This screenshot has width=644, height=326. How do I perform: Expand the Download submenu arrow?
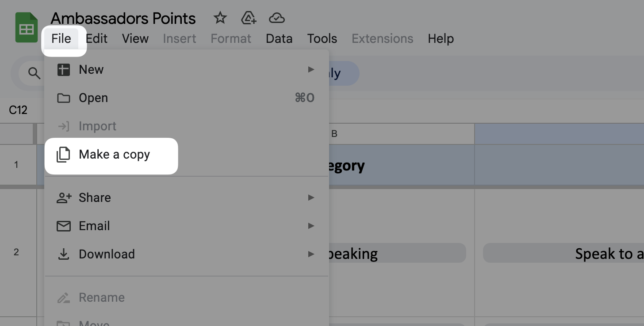click(x=311, y=254)
